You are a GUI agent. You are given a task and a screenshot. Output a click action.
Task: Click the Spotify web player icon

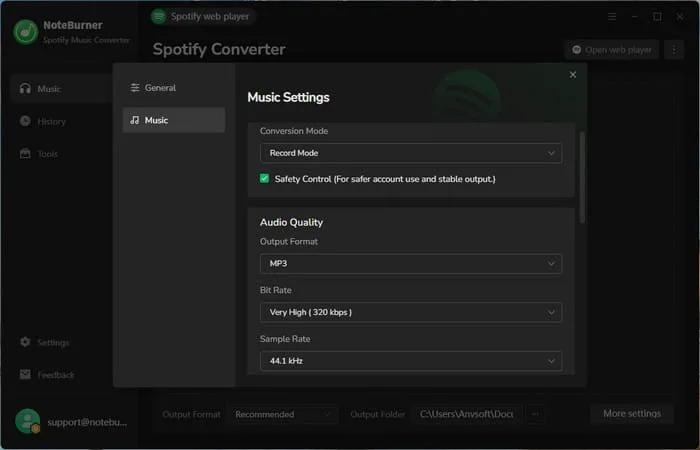click(158, 17)
